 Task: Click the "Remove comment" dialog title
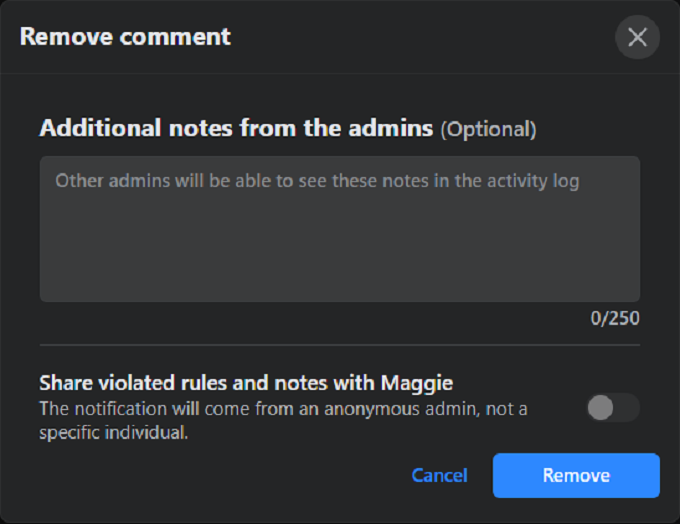pyautogui.click(x=125, y=38)
